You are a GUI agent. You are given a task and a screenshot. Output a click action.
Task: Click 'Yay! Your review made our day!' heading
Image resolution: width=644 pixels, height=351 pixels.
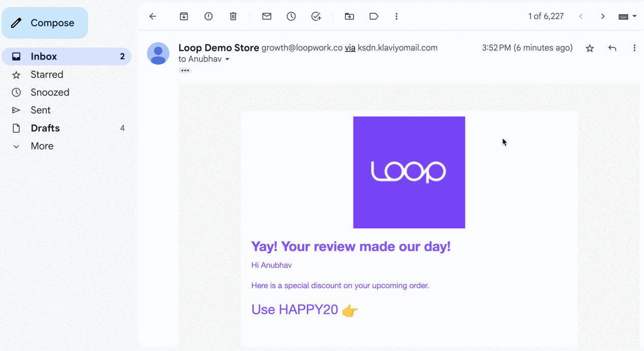point(351,247)
